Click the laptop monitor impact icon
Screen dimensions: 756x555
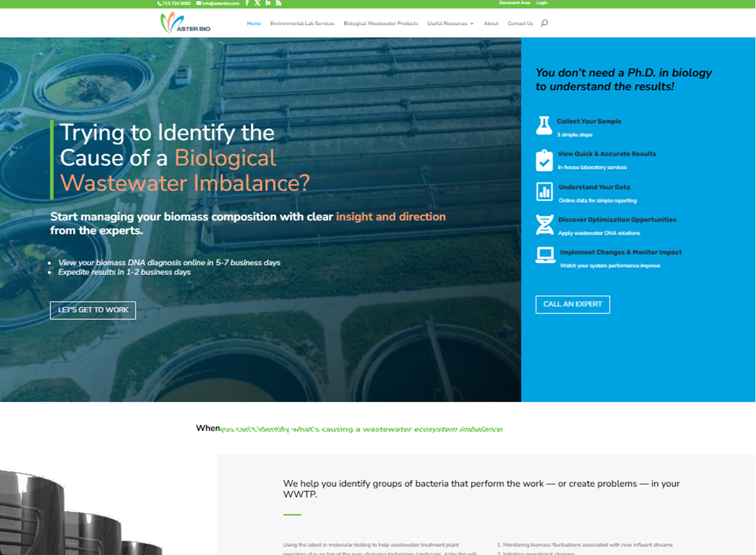pos(545,256)
